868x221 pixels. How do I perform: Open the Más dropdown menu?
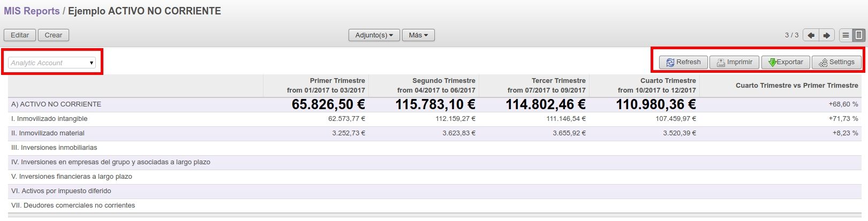pos(418,35)
